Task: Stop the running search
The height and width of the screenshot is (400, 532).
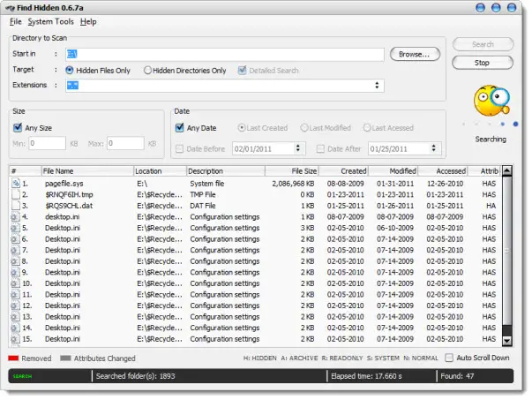Action: pos(482,63)
